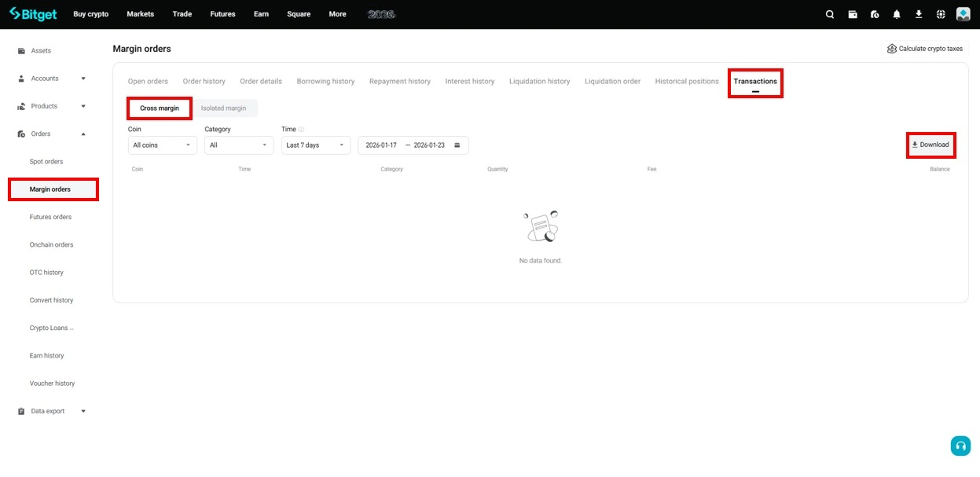
Task: Expand the Accounts sidebar section
Action: point(52,79)
